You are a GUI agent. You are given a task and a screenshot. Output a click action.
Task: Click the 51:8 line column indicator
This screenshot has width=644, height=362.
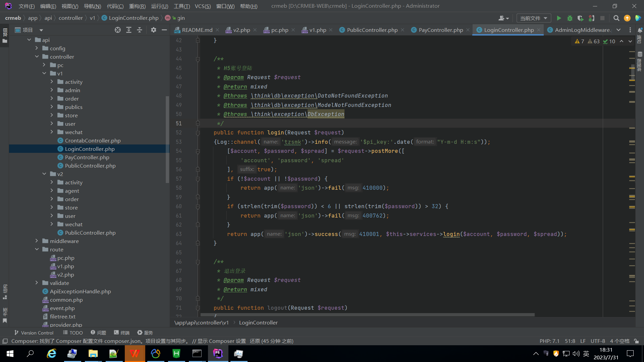pos(570,341)
